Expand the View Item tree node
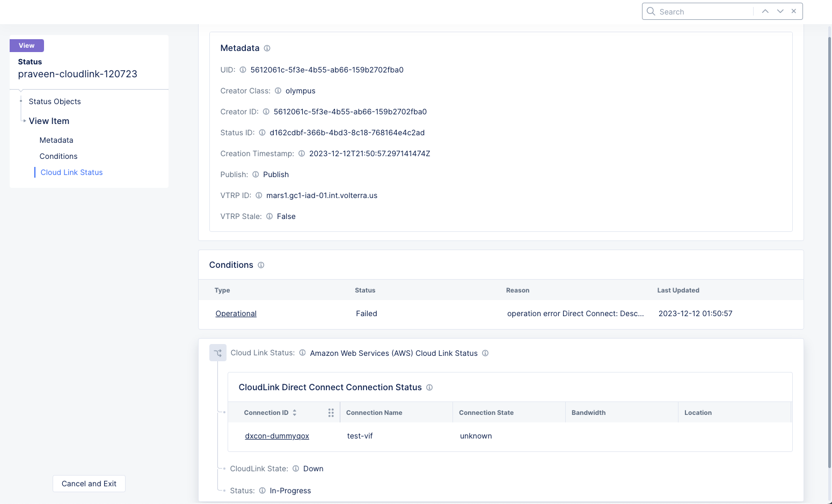Image resolution: width=832 pixels, height=504 pixels. tap(24, 121)
